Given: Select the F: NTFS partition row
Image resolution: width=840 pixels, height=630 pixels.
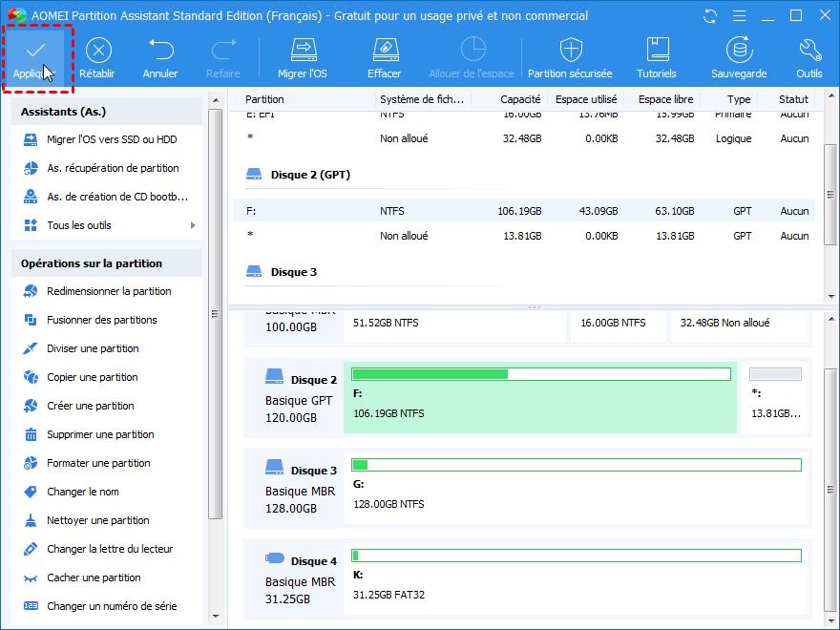Looking at the screenshot, I should (523, 211).
